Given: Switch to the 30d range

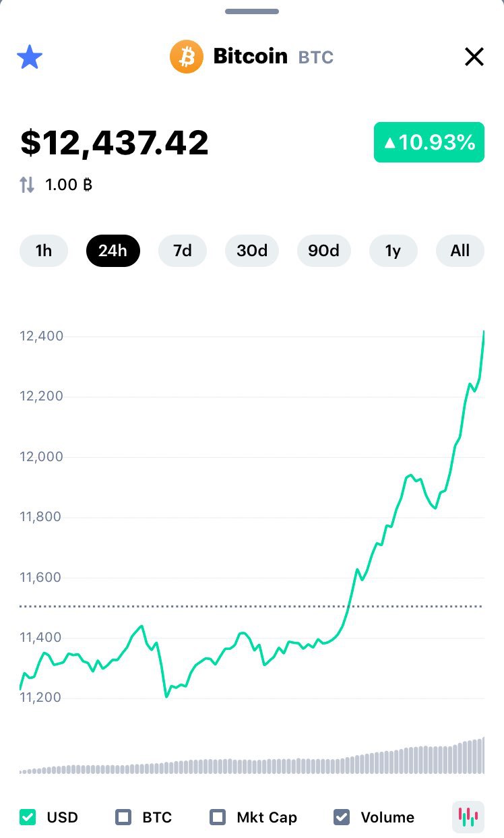Looking at the screenshot, I should click(252, 251).
